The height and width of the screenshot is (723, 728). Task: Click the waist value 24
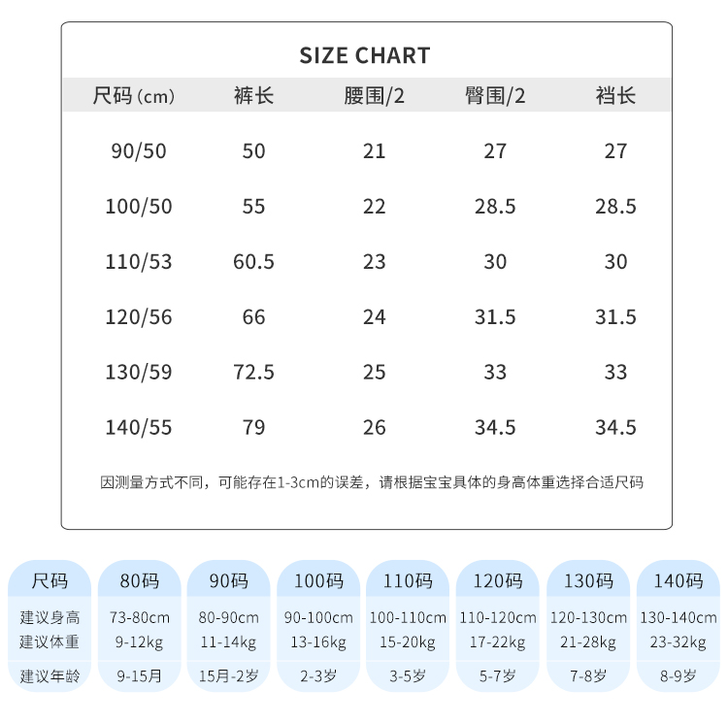coord(374,317)
